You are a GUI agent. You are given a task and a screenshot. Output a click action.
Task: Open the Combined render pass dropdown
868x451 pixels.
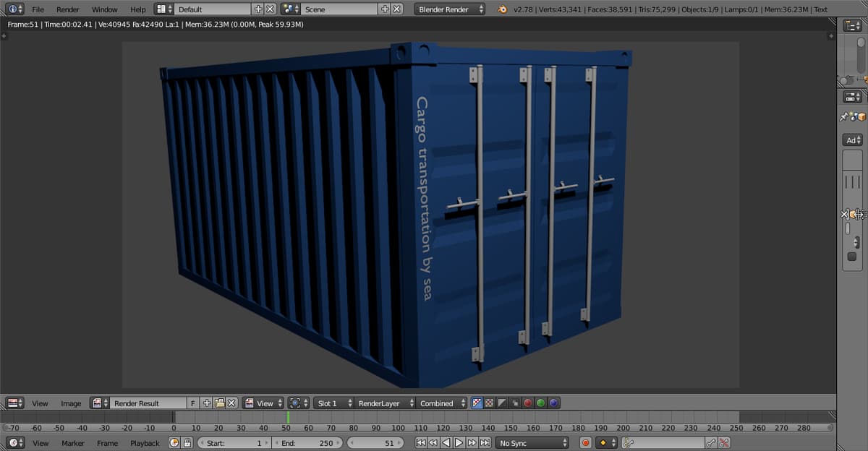coord(440,403)
